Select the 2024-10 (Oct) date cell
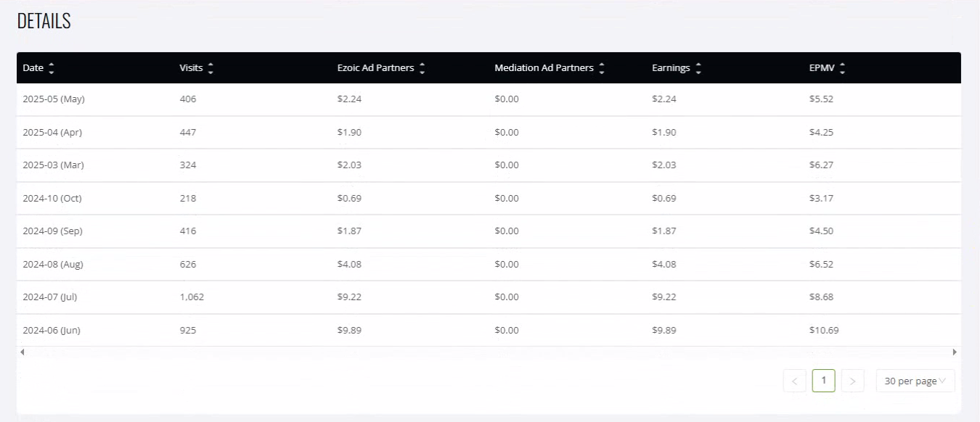 (52, 198)
